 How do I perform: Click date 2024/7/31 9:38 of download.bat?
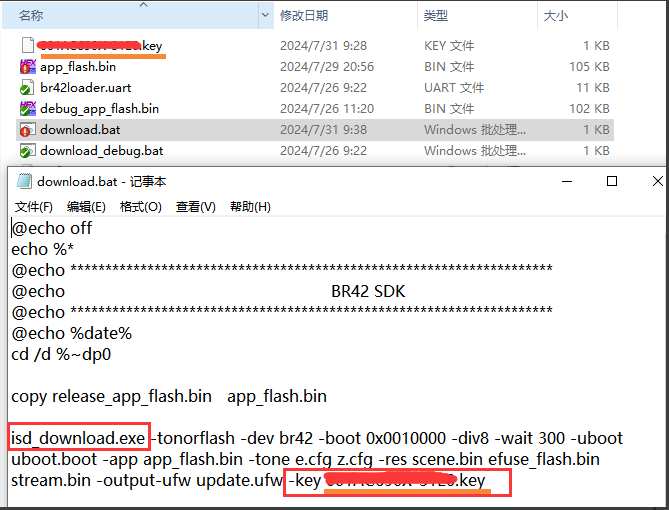click(x=323, y=130)
